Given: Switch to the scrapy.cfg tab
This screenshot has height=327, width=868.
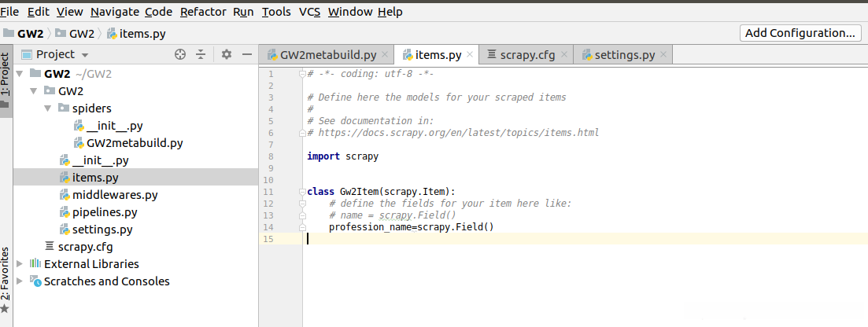Looking at the screenshot, I should 526,55.
